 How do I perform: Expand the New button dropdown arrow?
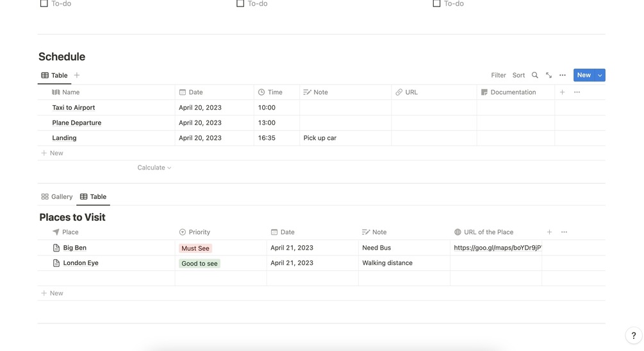(x=600, y=75)
